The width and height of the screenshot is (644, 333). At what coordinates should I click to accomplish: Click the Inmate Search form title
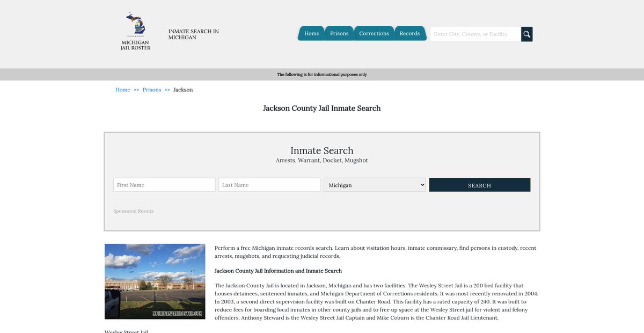click(322, 150)
